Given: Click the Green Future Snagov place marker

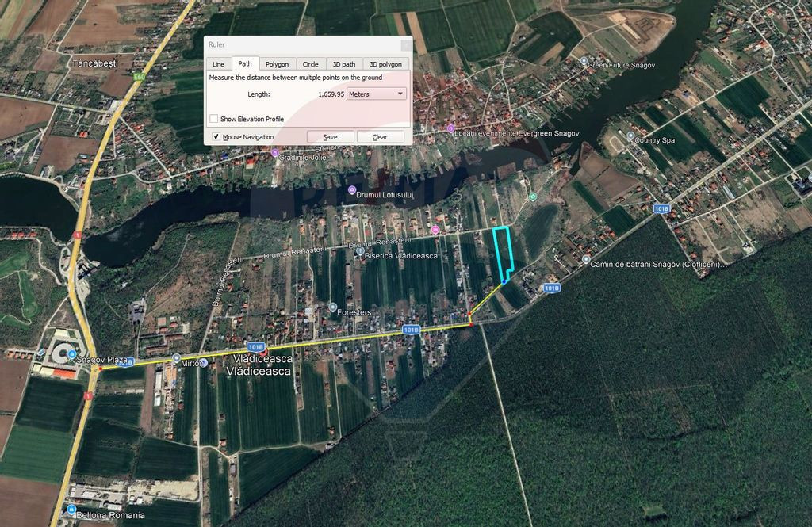Looking at the screenshot, I should (x=584, y=61).
